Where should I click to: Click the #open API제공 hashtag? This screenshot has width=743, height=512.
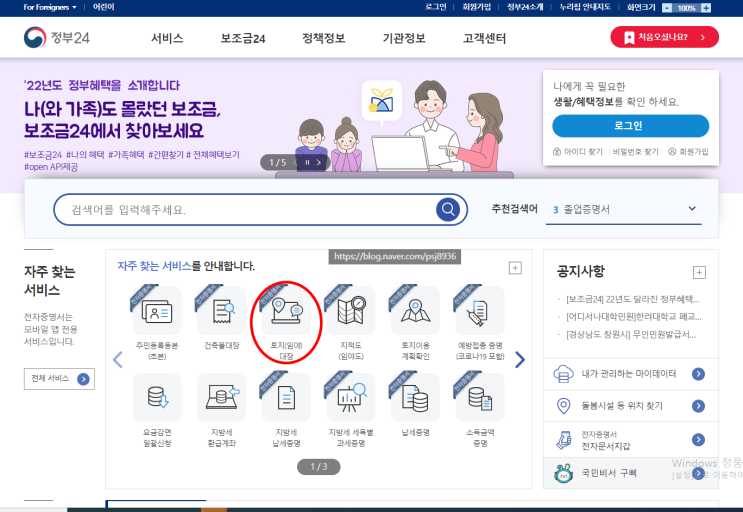click(x=51, y=167)
